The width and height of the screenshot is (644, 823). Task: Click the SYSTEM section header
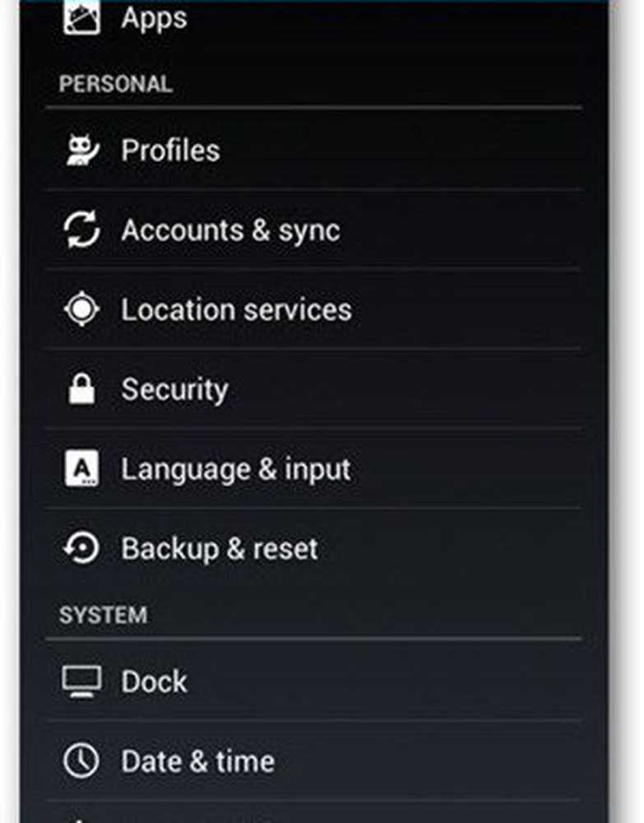(x=103, y=615)
